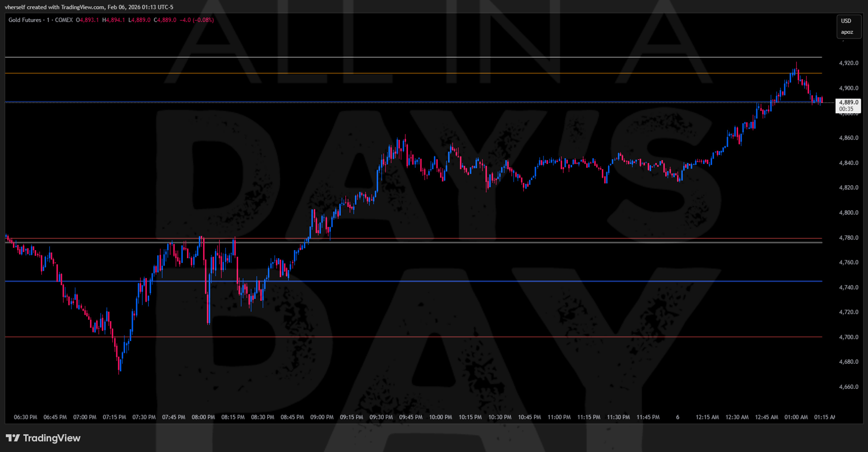This screenshot has height=452, width=868.
Task: Click the 11:00 PM time axis label
Action: point(559,417)
